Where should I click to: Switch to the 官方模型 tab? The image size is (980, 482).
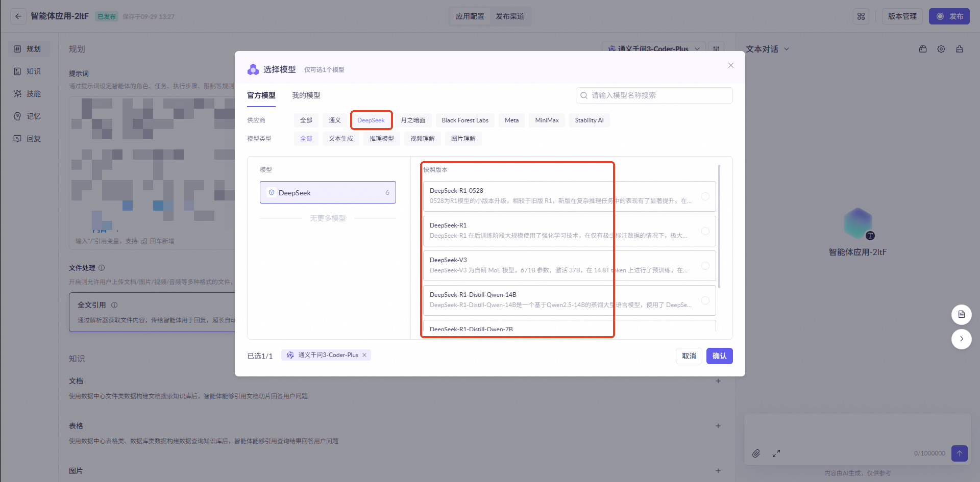[x=261, y=95]
